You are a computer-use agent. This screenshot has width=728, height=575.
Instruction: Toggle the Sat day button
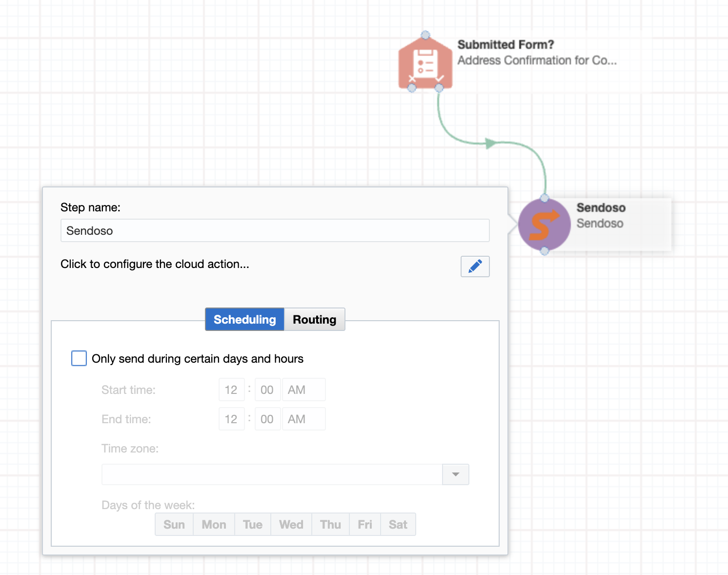398,524
